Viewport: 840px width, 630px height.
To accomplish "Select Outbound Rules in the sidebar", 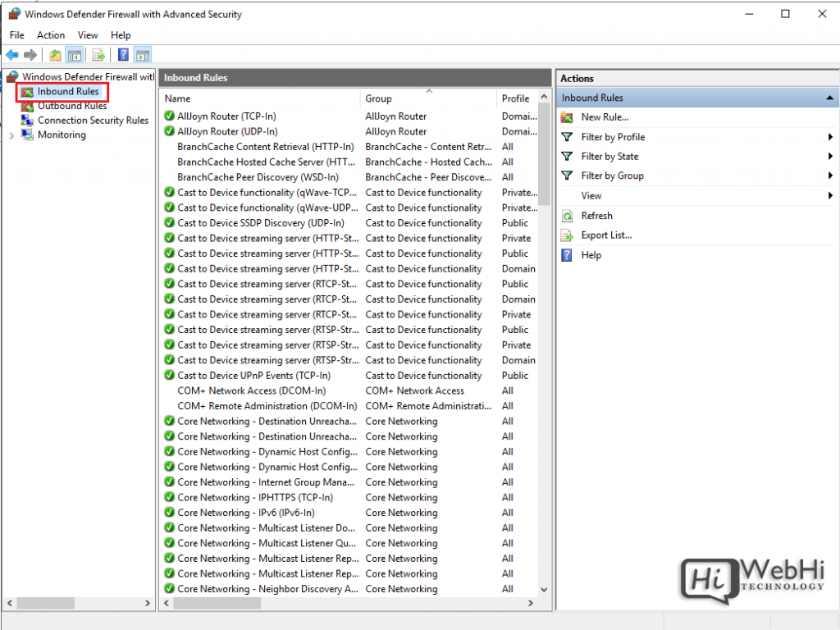I will (x=72, y=106).
